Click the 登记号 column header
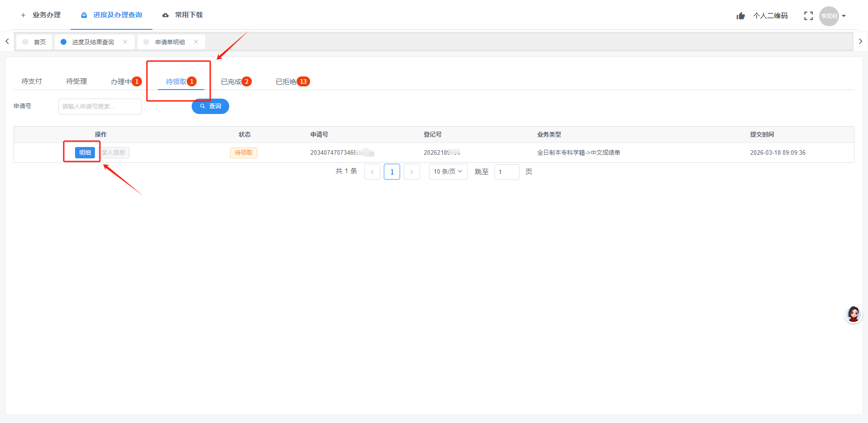The image size is (868, 423). (433, 134)
